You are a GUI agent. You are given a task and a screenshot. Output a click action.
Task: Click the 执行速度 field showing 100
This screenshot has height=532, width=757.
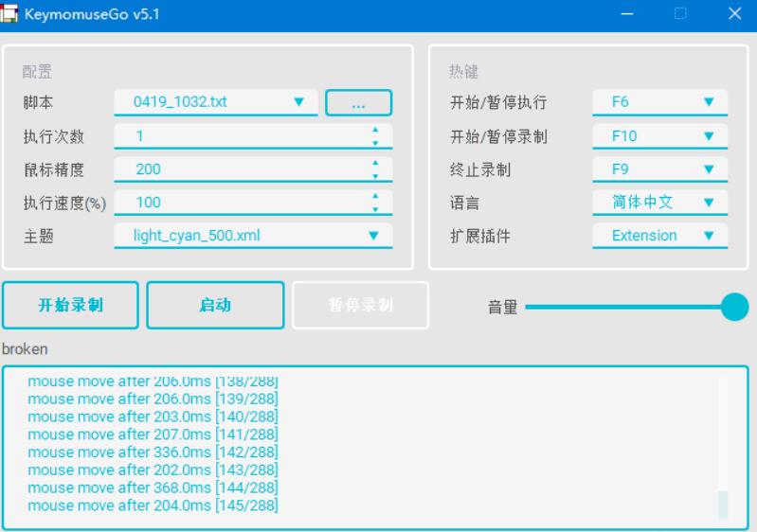(x=253, y=203)
